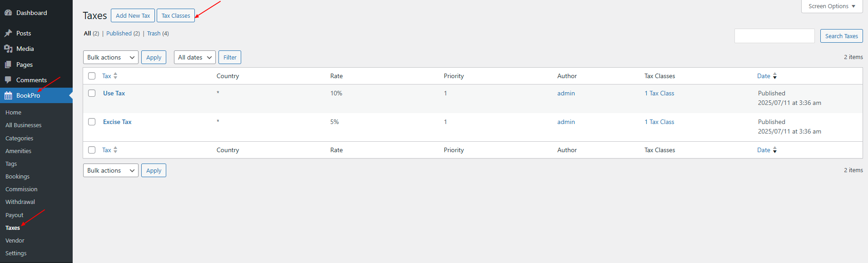Focus the Search Taxes input field
Image resolution: width=868 pixels, height=263 pixels.
click(x=774, y=36)
